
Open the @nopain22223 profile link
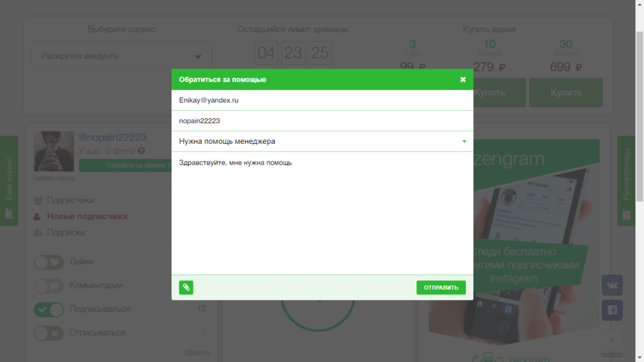(x=113, y=137)
